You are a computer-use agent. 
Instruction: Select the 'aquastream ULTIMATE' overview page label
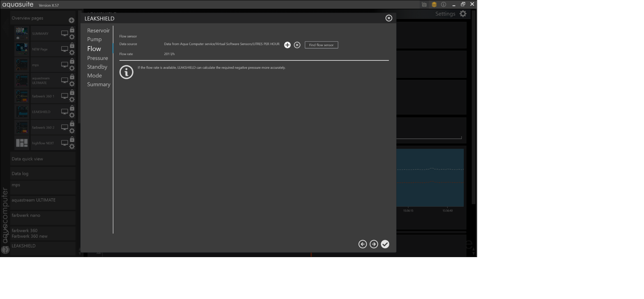coord(41,80)
